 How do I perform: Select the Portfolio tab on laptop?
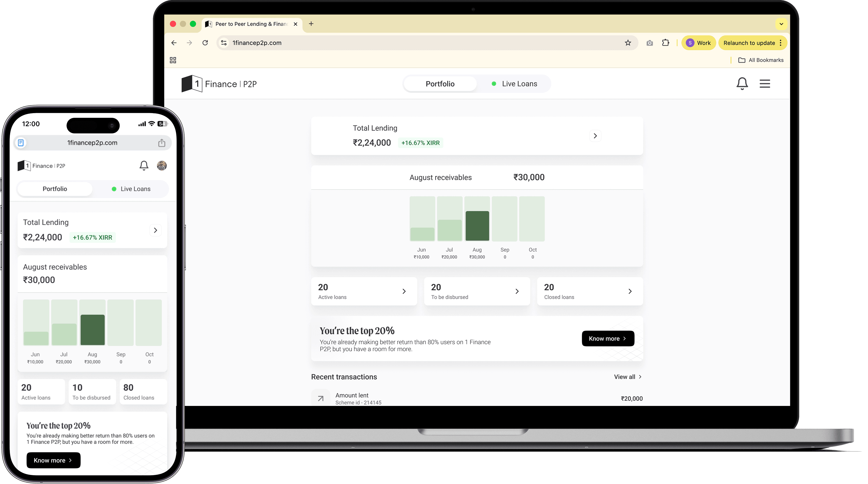click(440, 84)
